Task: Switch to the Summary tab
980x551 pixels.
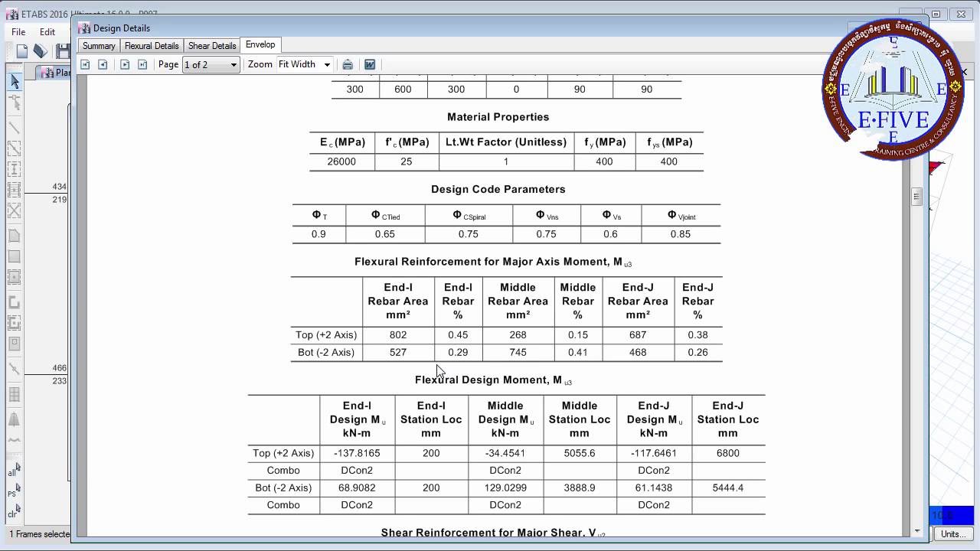Action: 99,46
